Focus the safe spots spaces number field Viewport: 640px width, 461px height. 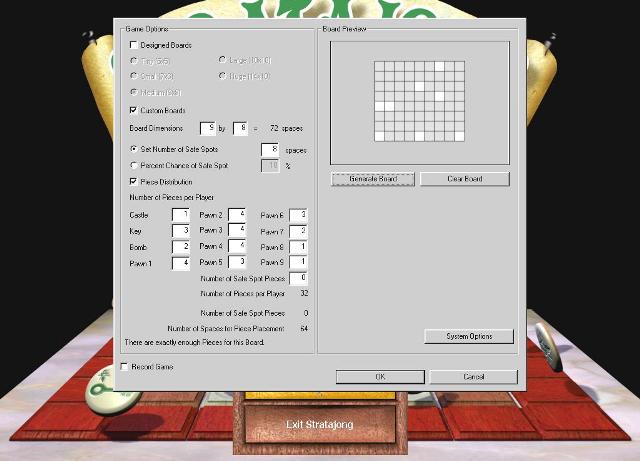269,149
